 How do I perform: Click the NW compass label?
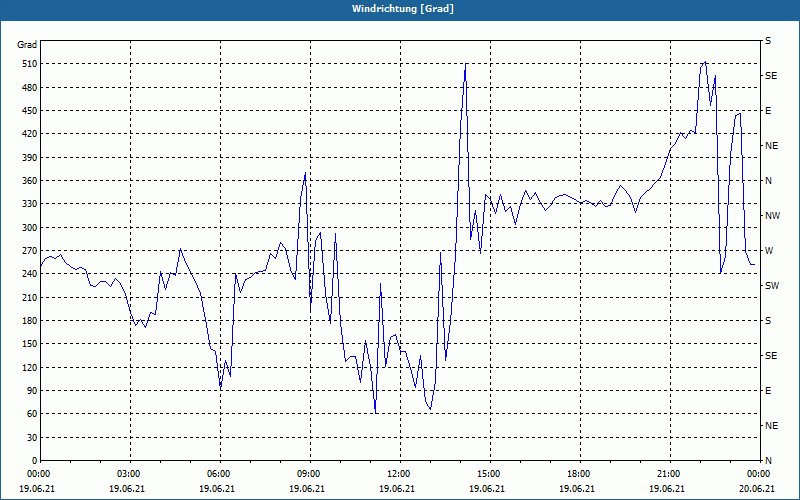(x=772, y=216)
